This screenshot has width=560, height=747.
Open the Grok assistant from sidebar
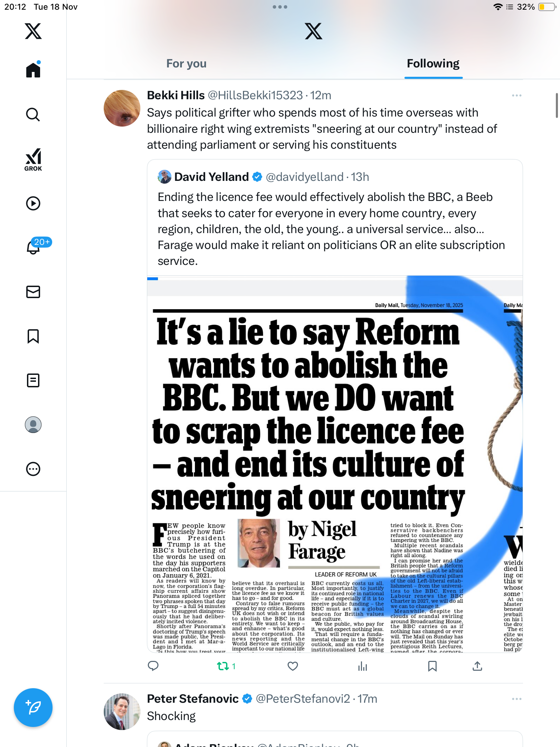[33, 160]
